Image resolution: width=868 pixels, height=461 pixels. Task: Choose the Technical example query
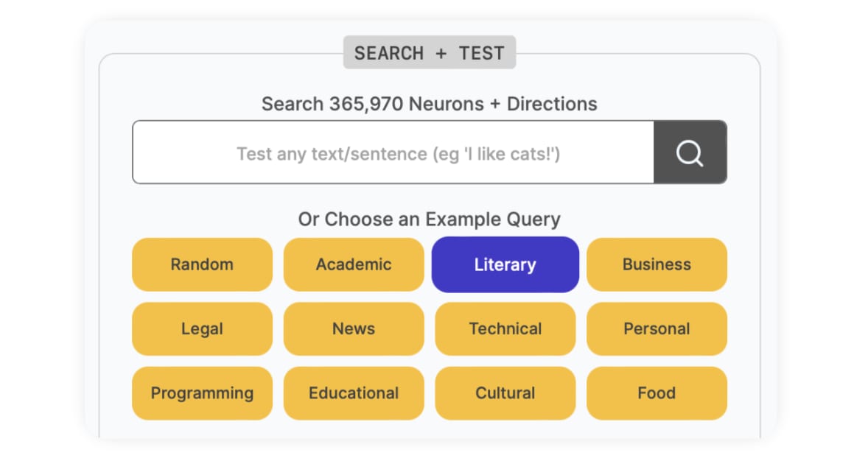[x=505, y=328]
